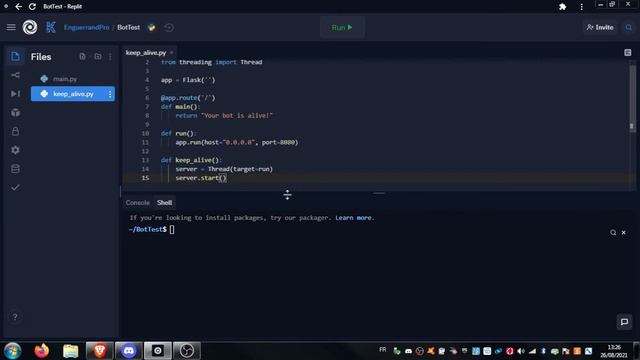The width and height of the screenshot is (640, 360).
Task: Open the chat bubble icon
Action: (x=624, y=322)
